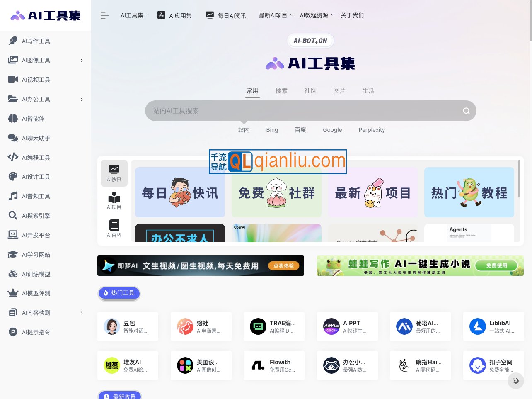
Task: Select 百度 as the search engine
Action: point(300,130)
